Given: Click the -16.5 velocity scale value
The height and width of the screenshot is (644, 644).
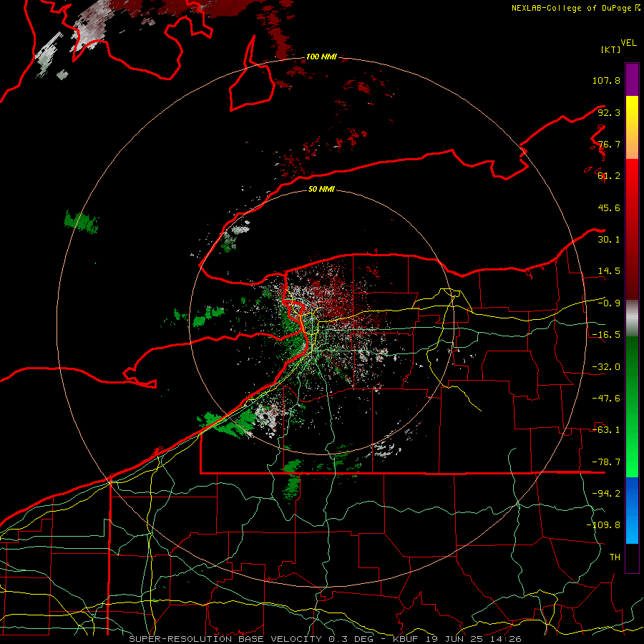Looking at the screenshot, I should tap(606, 335).
